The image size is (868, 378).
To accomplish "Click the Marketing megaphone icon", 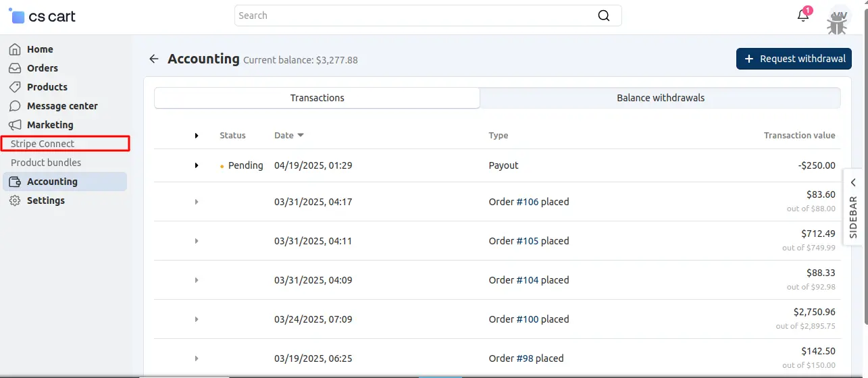I will (15, 125).
